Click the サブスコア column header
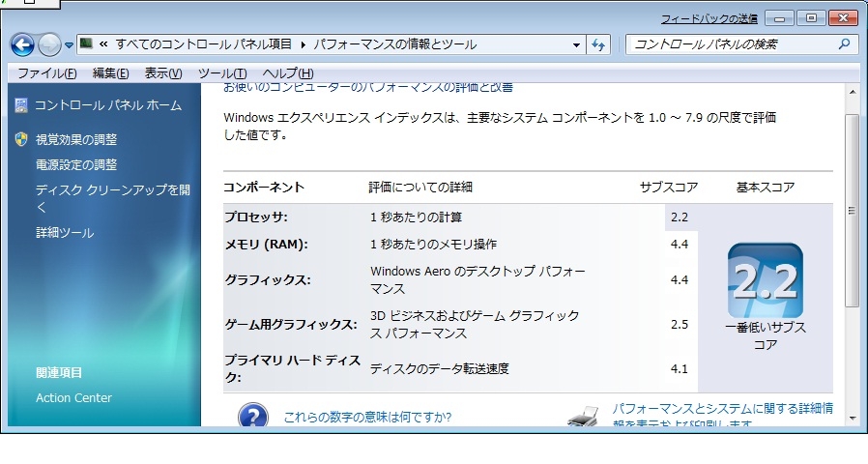Image resolution: width=868 pixels, height=464 pixels. pyautogui.click(x=669, y=188)
